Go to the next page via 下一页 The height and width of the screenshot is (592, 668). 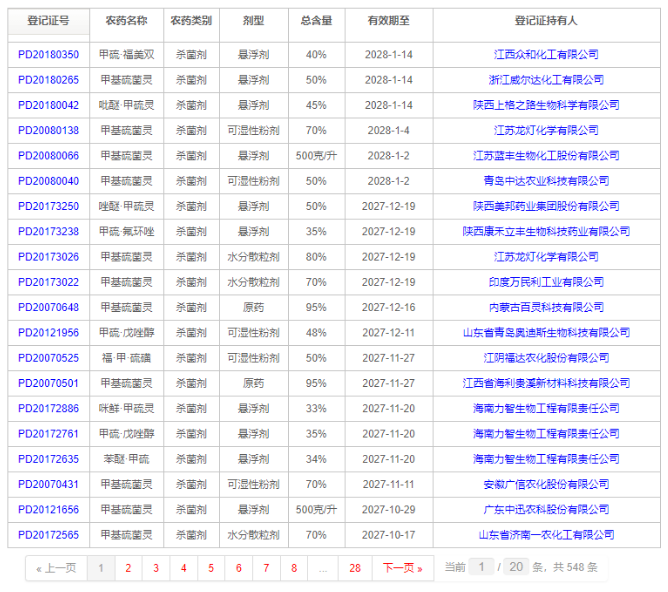coord(403,568)
